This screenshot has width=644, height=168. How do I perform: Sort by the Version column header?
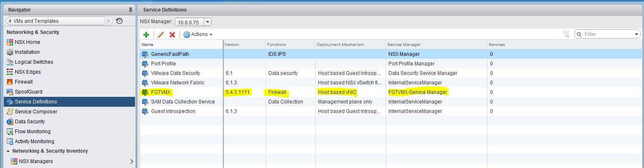point(244,44)
